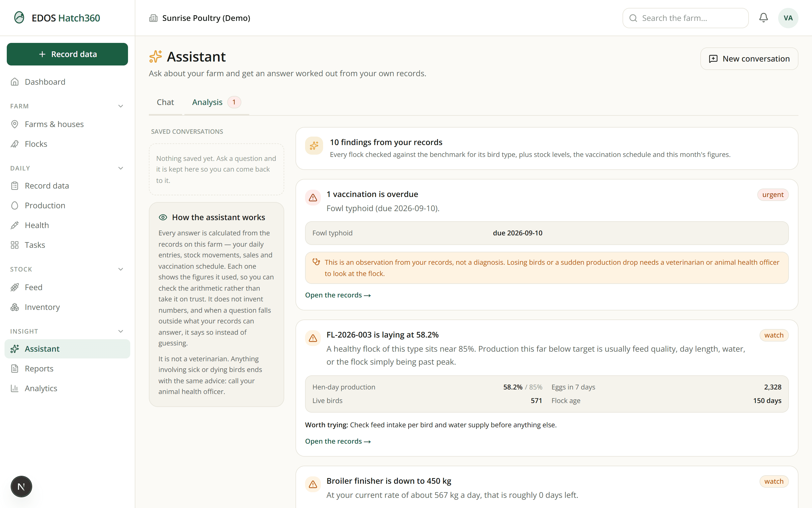Click the Production egg icon
The height and width of the screenshot is (508, 812).
pos(15,206)
